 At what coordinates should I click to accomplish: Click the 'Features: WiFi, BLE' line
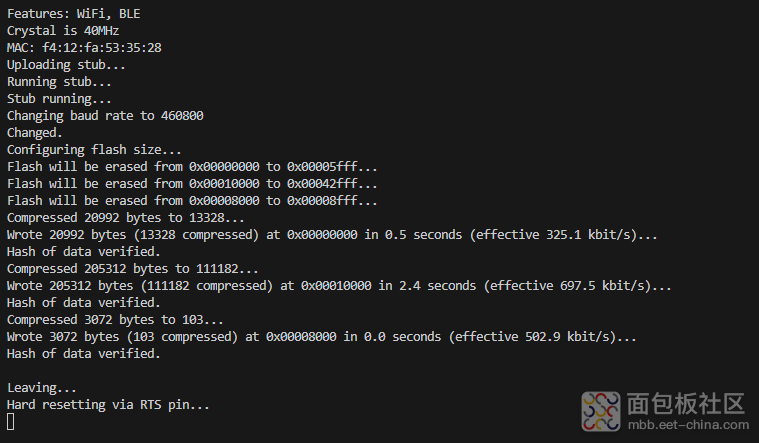click(x=74, y=14)
